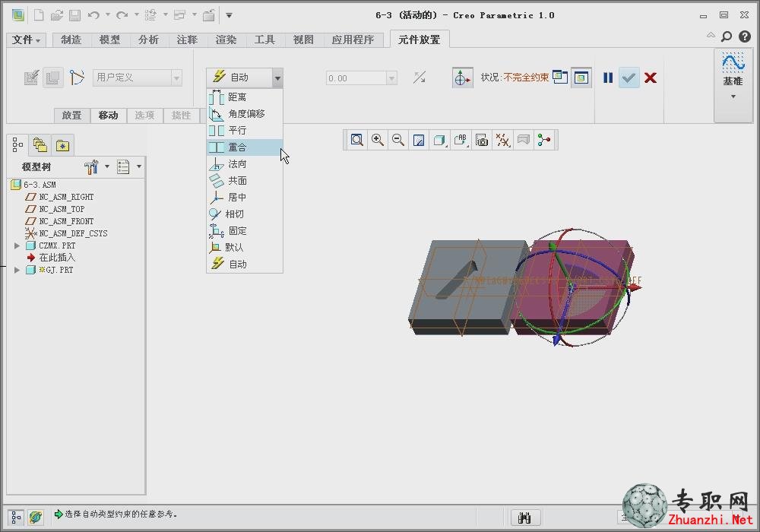Image resolution: width=760 pixels, height=532 pixels.
Task: Click the Windows switch icon in top toolbar
Action: coord(180,15)
